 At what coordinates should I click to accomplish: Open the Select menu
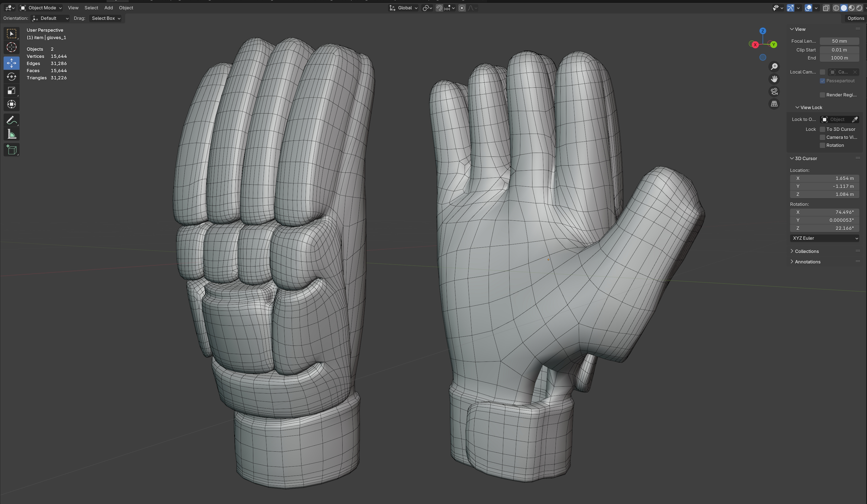(x=91, y=7)
